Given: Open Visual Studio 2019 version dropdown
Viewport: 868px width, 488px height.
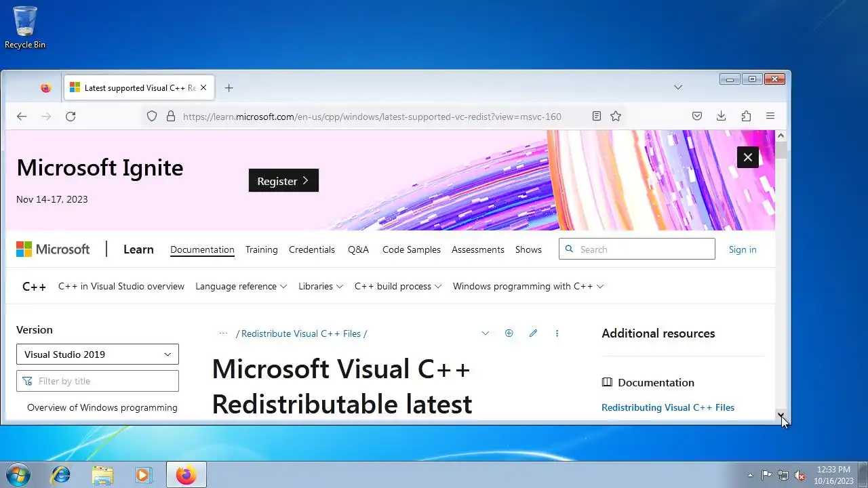Looking at the screenshot, I should tap(98, 354).
